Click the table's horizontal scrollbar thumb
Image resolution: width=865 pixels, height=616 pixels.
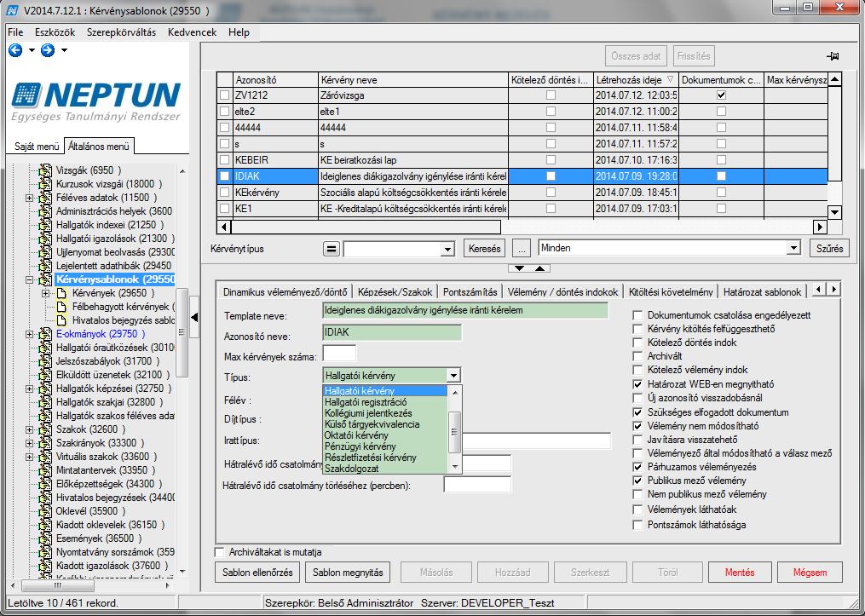[366, 227]
